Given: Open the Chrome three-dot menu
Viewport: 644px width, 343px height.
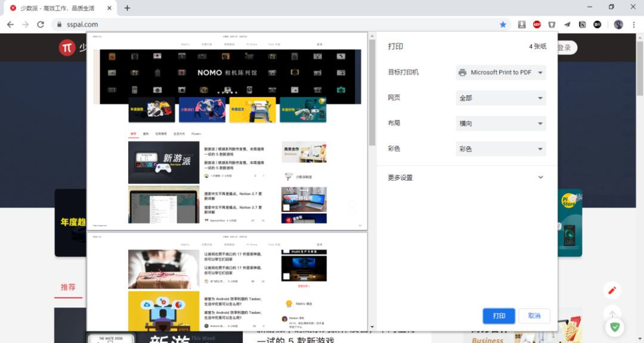Looking at the screenshot, I should click(x=634, y=24).
